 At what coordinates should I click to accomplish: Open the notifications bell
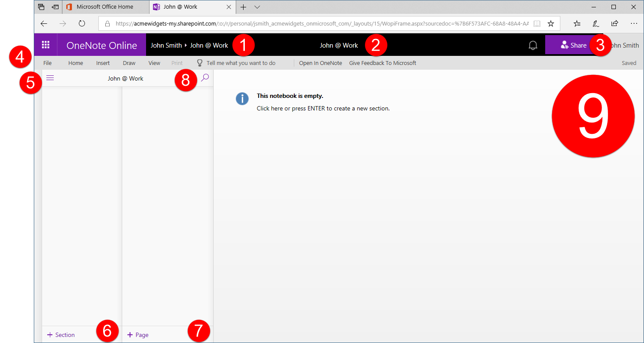coord(533,45)
